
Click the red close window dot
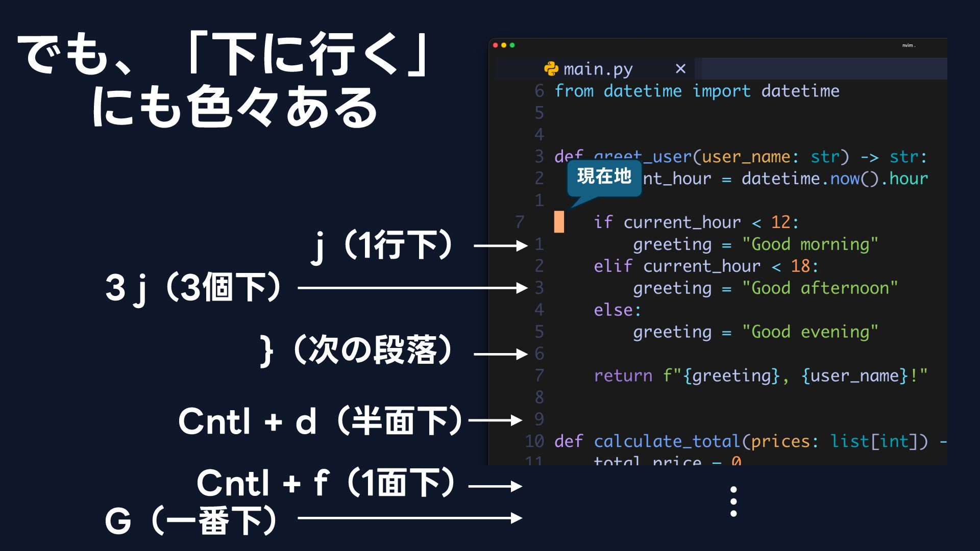pyautogui.click(x=495, y=45)
